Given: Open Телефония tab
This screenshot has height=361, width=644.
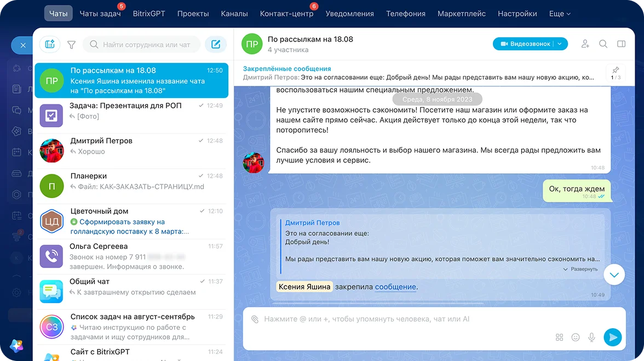Looking at the screenshot, I should (405, 14).
